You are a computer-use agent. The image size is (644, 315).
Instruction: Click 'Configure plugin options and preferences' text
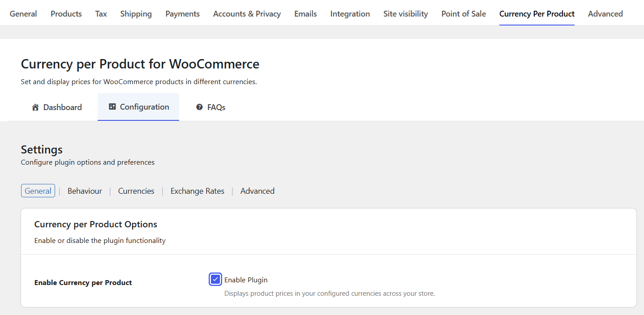tap(88, 162)
